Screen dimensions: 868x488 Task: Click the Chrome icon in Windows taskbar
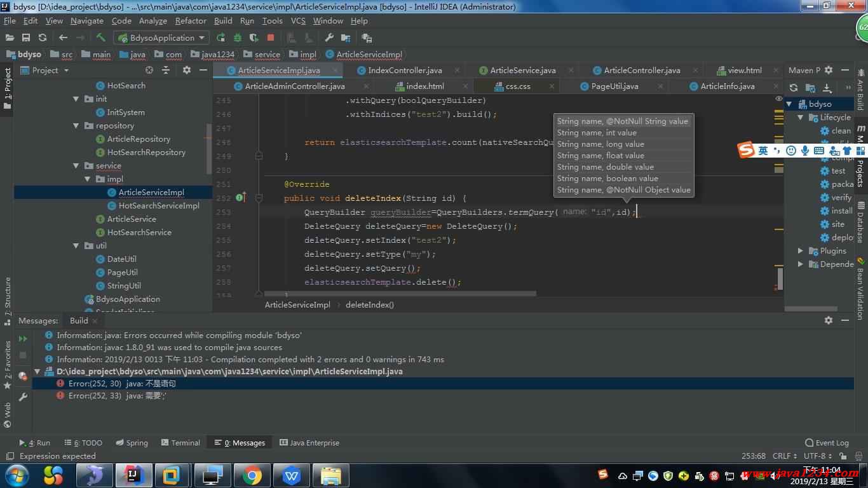(x=252, y=475)
